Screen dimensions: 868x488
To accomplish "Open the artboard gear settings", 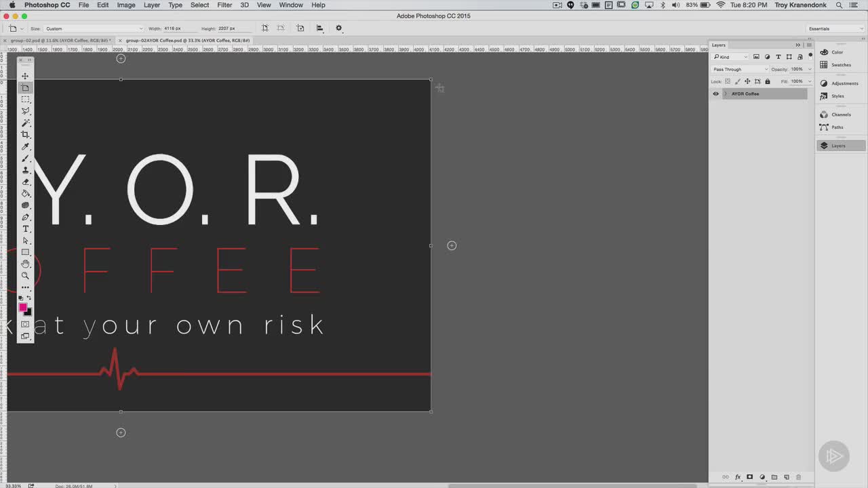I will coord(339,28).
